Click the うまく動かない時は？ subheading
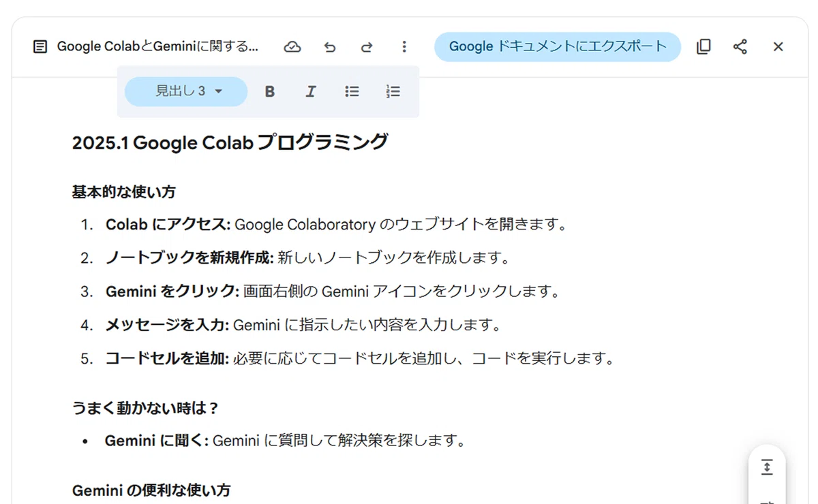 (x=146, y=408)
